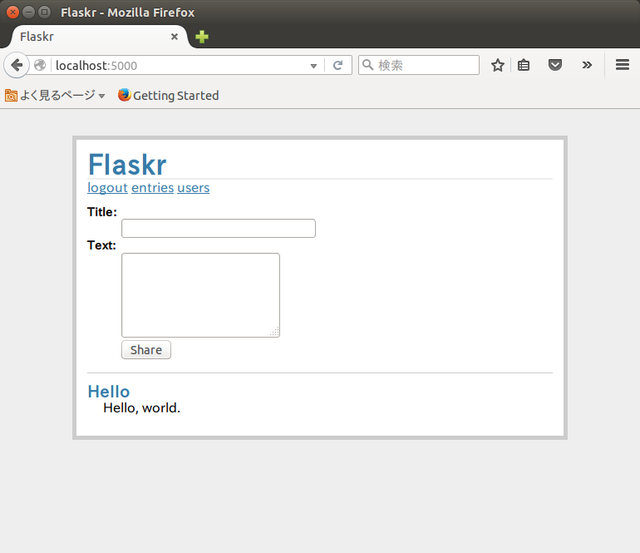Screen dimensions: 640x553
Task: Select the Flaskr browser tab
Action: [x=98, y=37]
